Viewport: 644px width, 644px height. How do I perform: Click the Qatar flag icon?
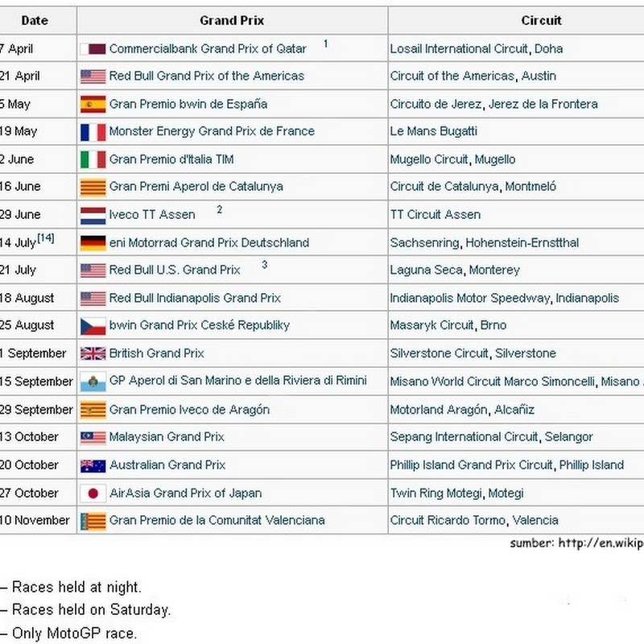click(93, 49)
